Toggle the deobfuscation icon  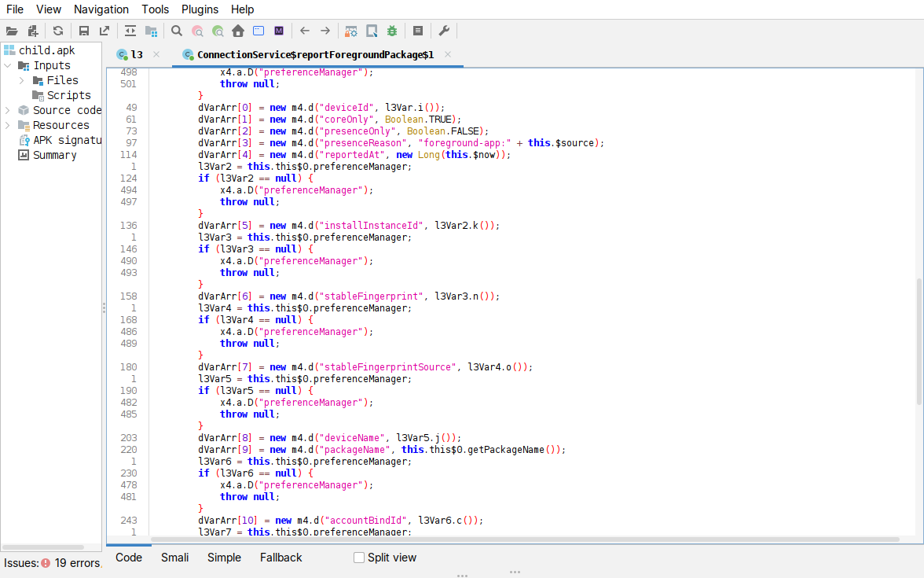(x=351, y=31)
